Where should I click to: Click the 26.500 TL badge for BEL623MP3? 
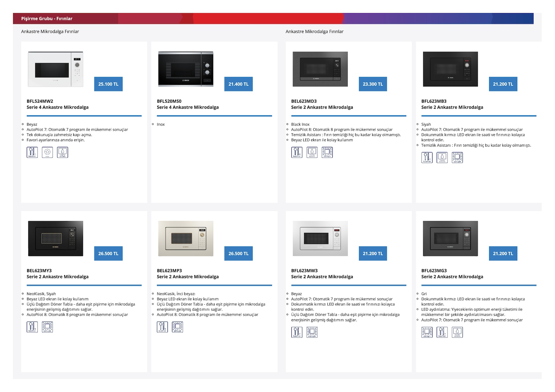click(239, 254)
